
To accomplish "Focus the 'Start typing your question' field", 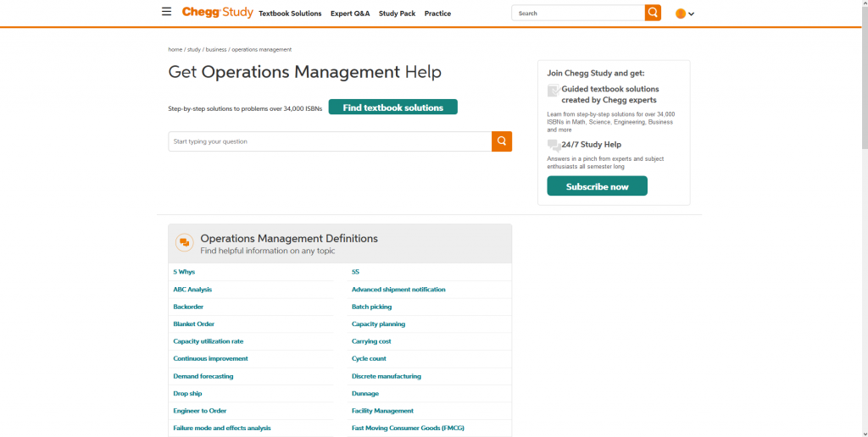I will point(330,141).
